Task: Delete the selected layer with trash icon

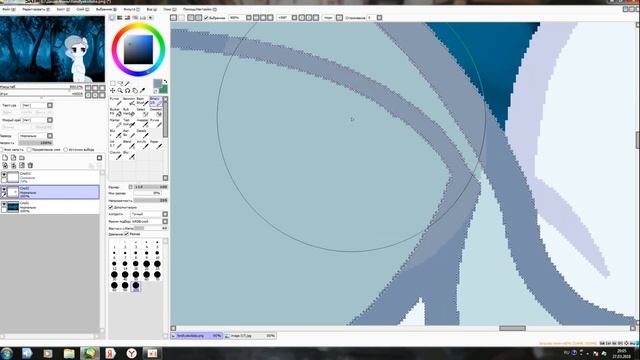Action: pyautogui.click(x=30, y=165)
